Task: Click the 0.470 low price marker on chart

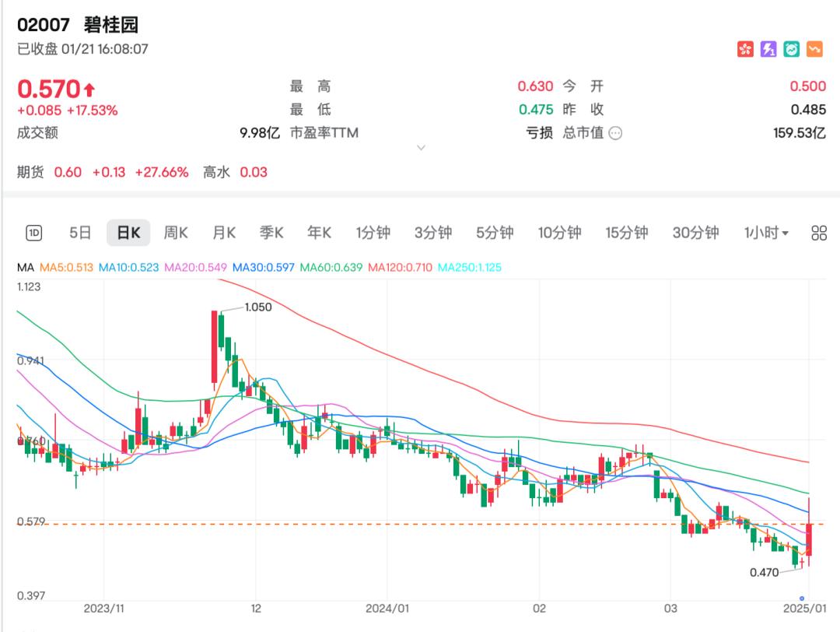Action: pyautogui.click(x=764, y=573)
